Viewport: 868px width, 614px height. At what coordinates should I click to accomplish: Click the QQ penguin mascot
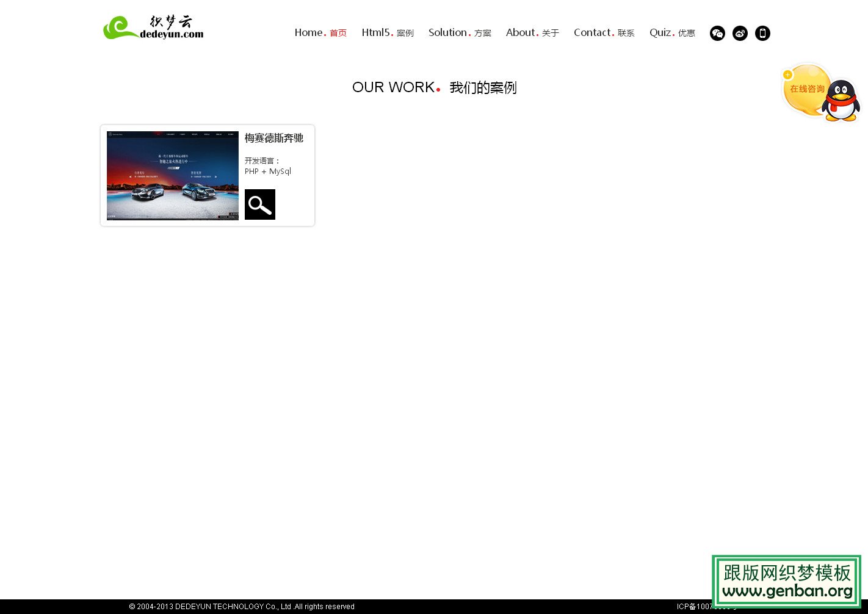(x=841, y=101)
